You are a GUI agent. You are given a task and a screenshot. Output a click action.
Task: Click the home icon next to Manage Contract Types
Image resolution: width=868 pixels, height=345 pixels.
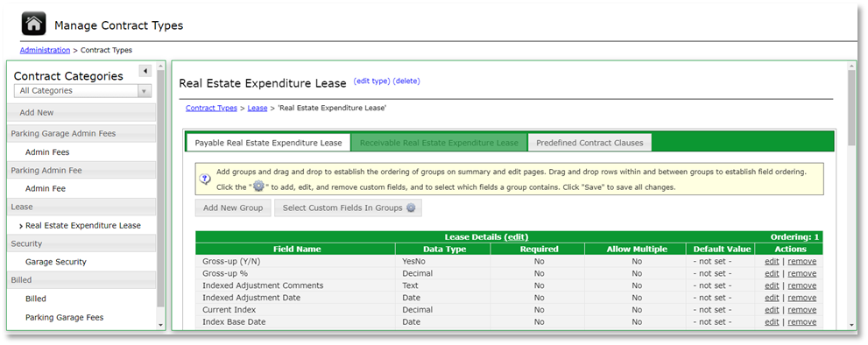pos(33,25)
